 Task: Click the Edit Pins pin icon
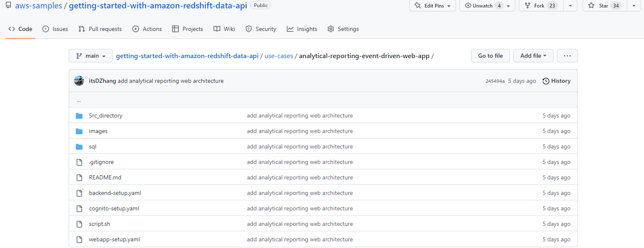417,5
